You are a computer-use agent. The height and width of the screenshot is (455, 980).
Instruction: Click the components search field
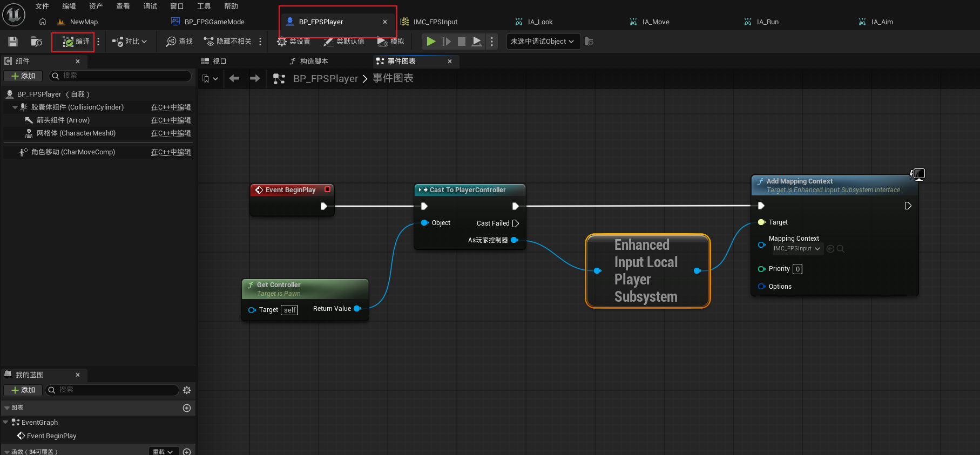click(120, 76)
